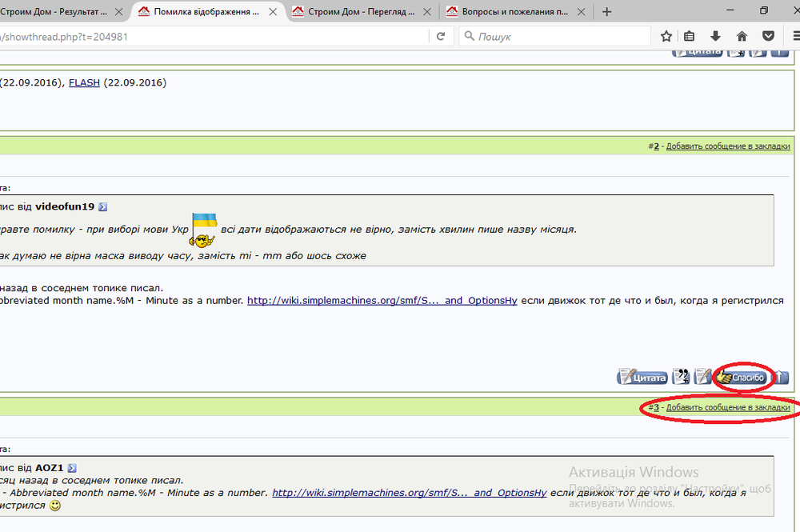The height and width of the screenshot is (532, 800).
Task: Open simplemachines wiki link in AOZ1 quote
Action: tap(409, 493)
